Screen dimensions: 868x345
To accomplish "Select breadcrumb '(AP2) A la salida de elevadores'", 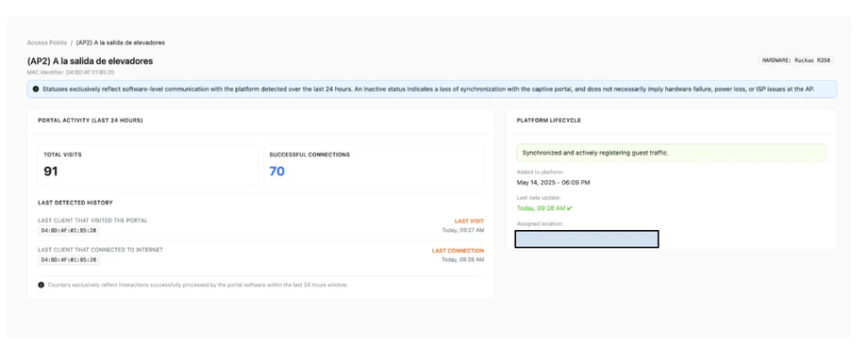I will coord(120,42).
